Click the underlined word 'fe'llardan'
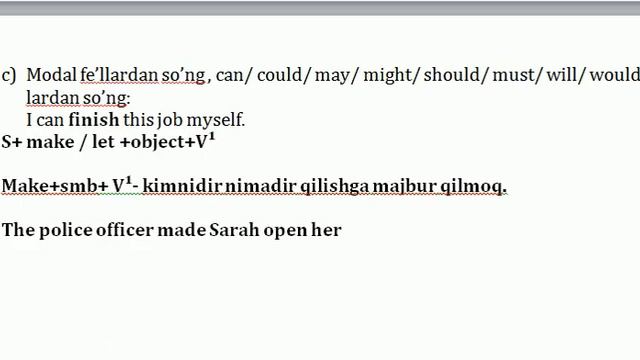The height and width of the screenshot is (360, 640). click(x=119, y=75)
